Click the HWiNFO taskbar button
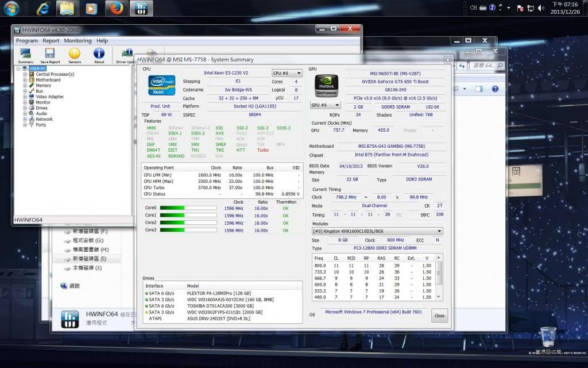 click(141, 8)
